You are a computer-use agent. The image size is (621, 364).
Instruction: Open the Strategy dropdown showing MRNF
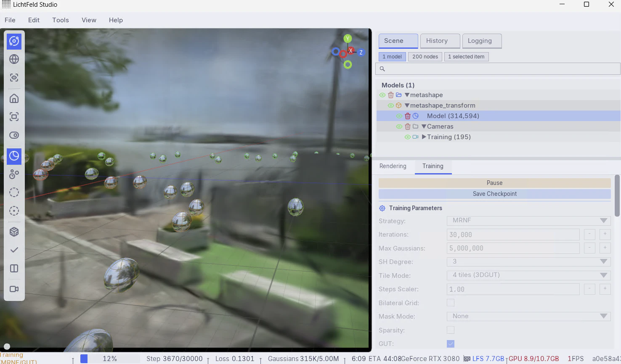528,221
